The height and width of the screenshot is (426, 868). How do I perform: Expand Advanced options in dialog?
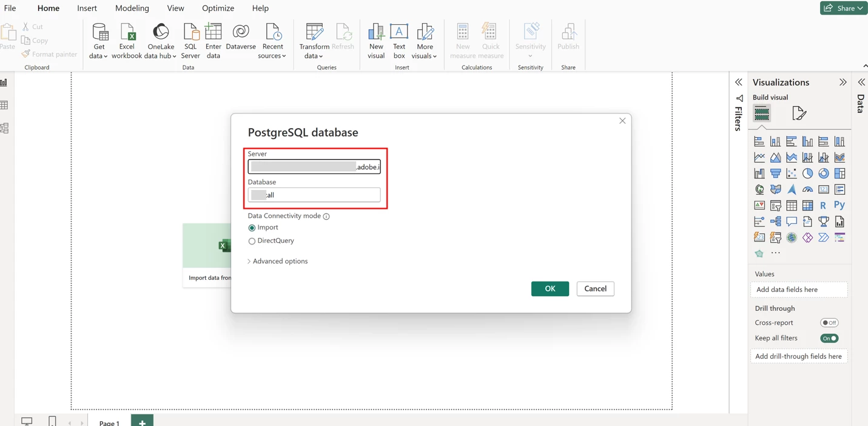tap(278, 262)
